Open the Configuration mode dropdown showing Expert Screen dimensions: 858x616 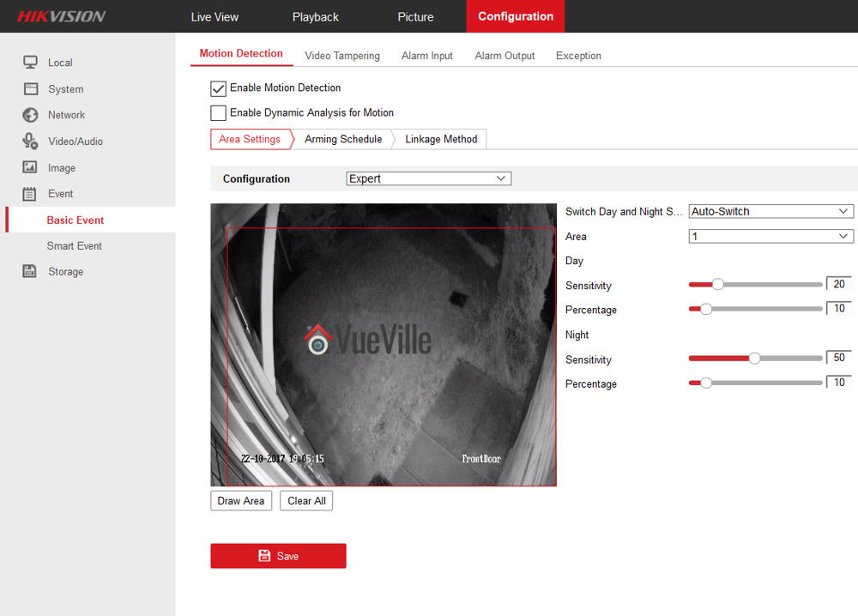click(x=428, y=178)
